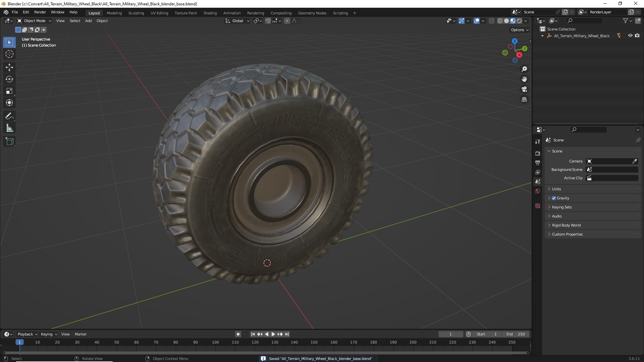Viewport: 644px width, 362px height.
Task: Expand the Keying Sets panel
Action: [x=593, y=207]
